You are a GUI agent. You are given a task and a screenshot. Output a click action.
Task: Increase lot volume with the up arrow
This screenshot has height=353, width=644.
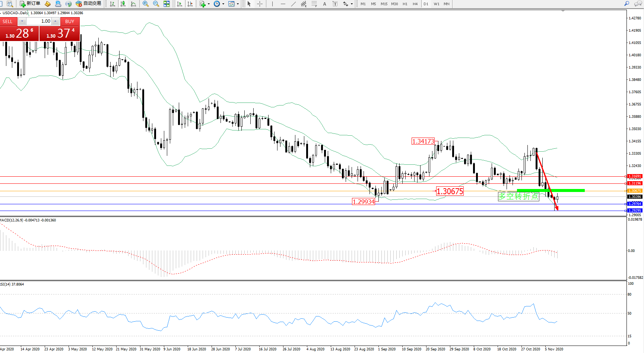pyautogui.click(x=55, y=21)
